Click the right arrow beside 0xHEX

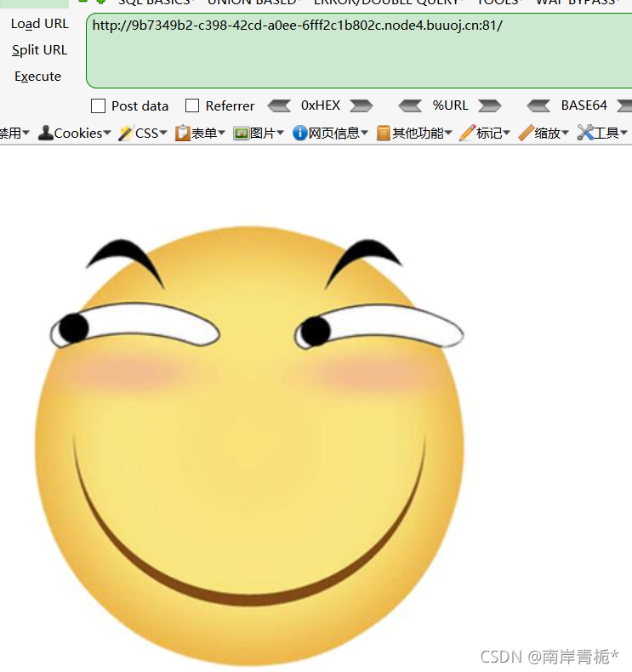point(362,105)
